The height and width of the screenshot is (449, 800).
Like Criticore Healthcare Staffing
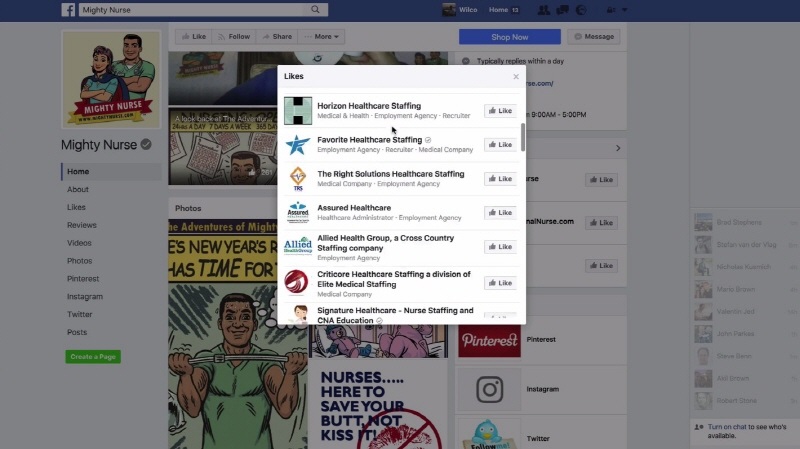[500, 283]
